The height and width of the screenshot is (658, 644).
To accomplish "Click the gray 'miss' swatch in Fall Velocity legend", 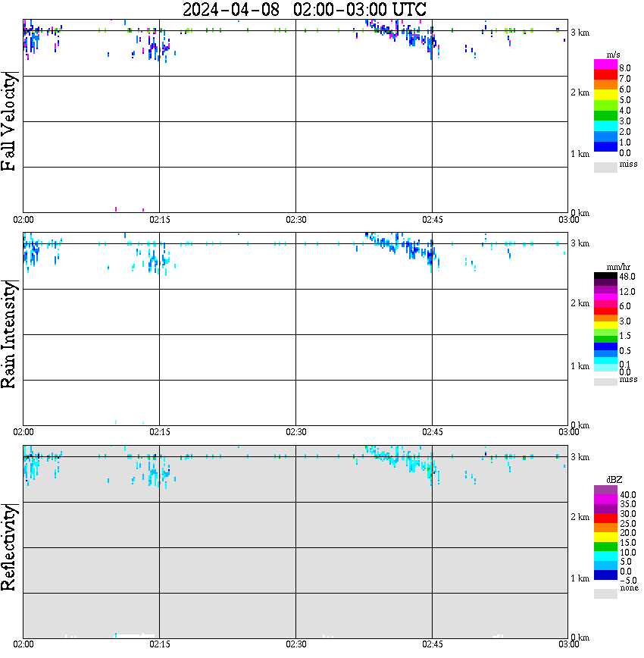I will coord(605,168).
